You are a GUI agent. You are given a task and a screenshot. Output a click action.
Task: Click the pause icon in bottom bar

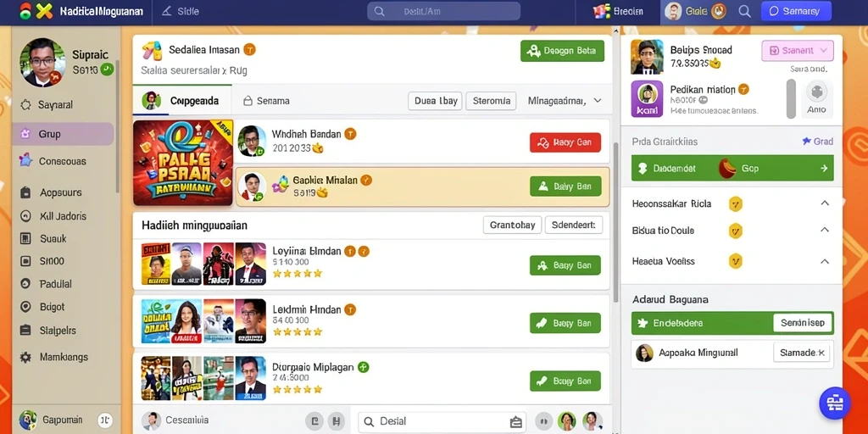[543, 421]
